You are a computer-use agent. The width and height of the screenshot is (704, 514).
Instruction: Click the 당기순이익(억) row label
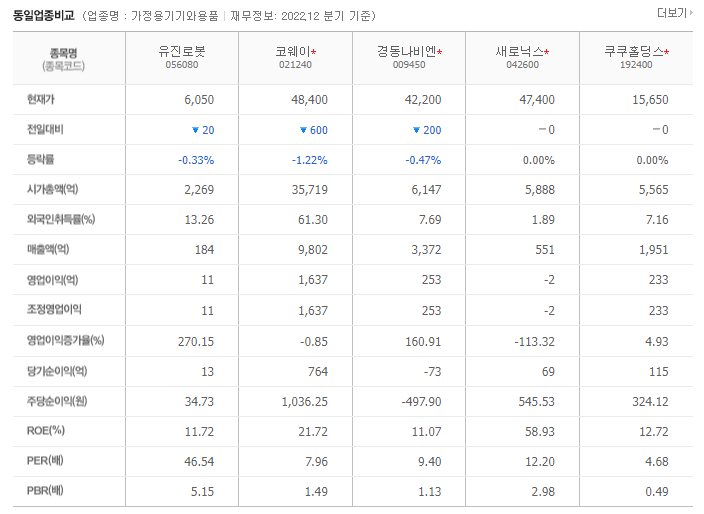[57, 371]
